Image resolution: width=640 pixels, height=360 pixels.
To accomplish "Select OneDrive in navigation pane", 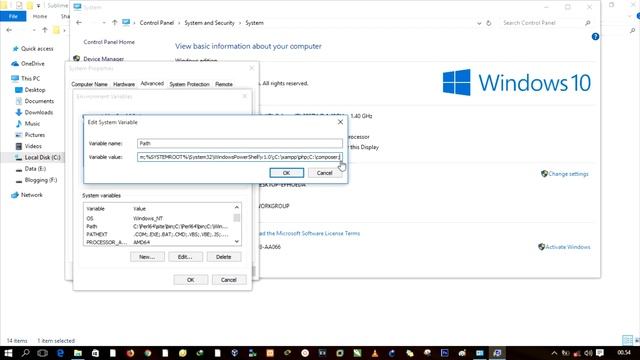I will pyautogui.click(x=33, y=64).
